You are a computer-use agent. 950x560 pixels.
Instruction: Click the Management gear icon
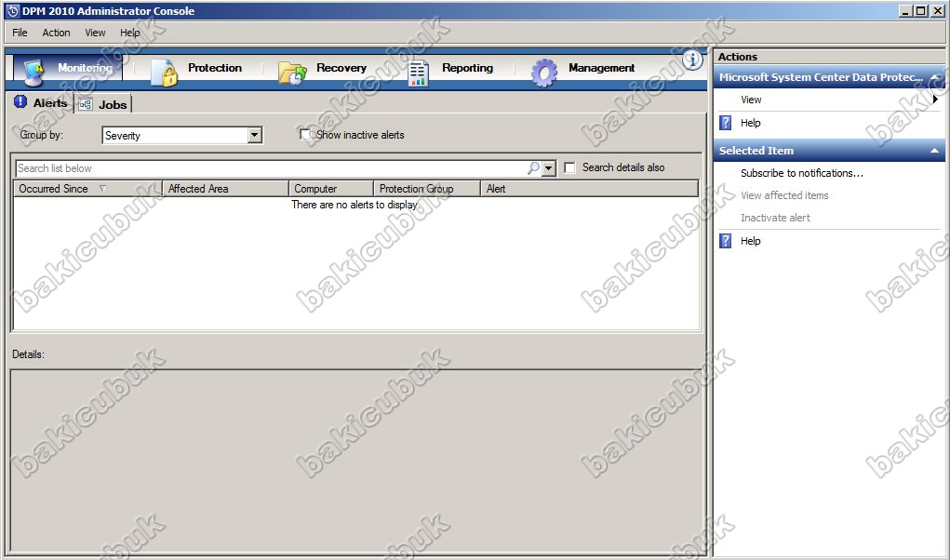tap(543, 73)
